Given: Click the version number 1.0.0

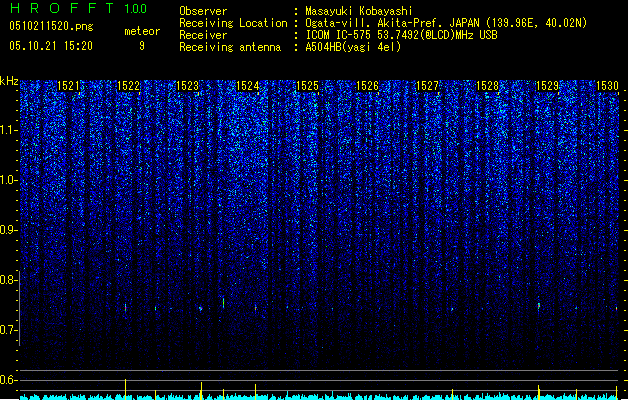Looking at the screenshot, I should (136, 9).
